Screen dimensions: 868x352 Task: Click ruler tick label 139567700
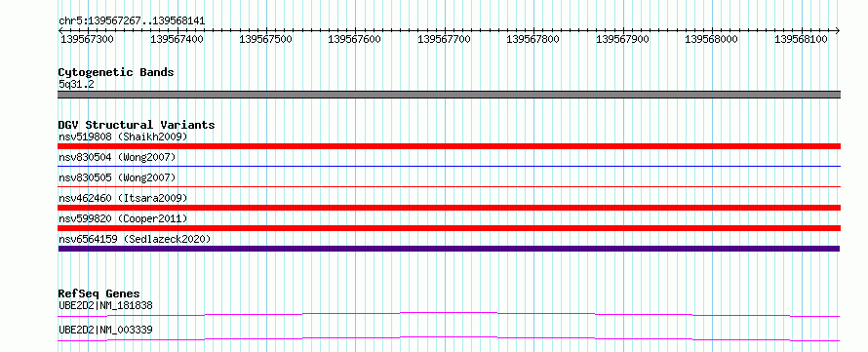pos(444,40)
